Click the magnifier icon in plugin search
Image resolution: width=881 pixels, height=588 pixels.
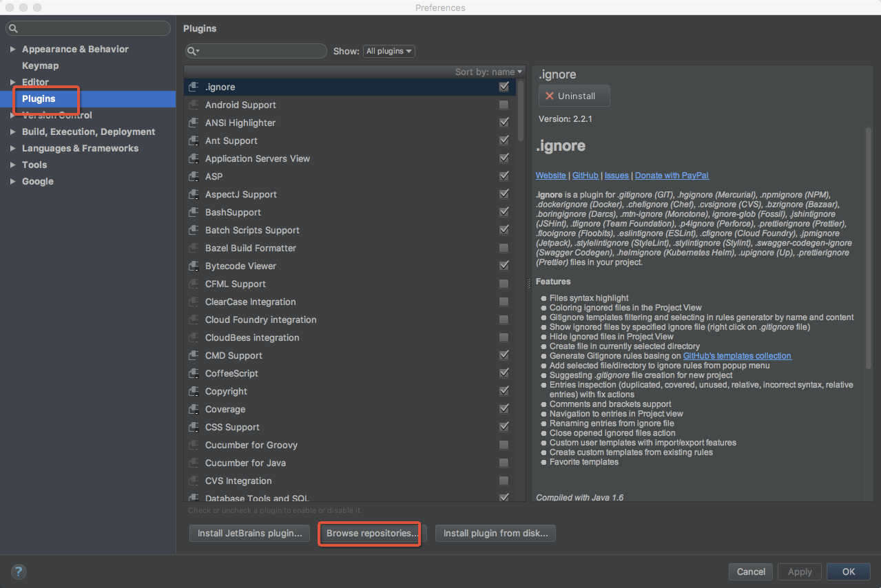click(x=194, y=51)
